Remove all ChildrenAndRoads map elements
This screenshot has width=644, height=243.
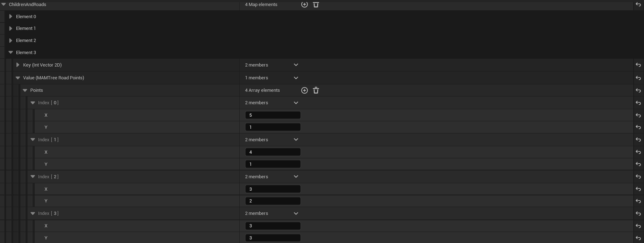point(316,5)
